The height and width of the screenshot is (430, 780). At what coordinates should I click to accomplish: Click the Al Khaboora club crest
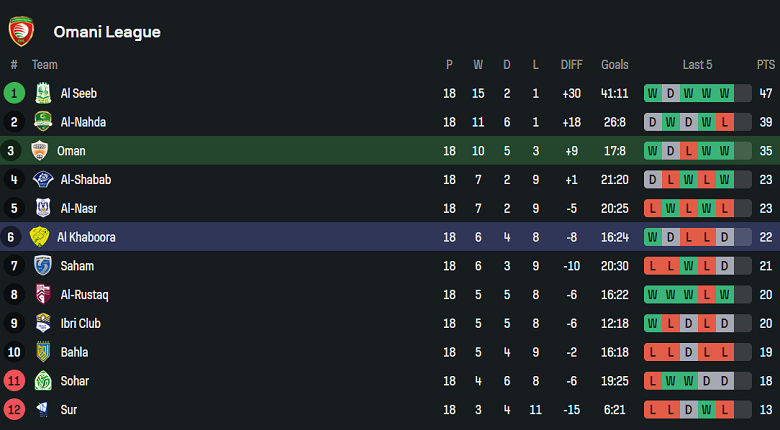[39, 237]
